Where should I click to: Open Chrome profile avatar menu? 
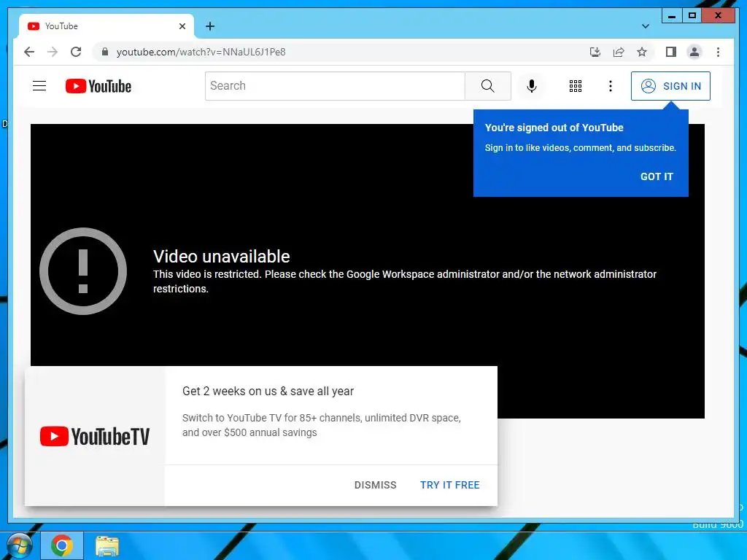[x=694, y=52]
